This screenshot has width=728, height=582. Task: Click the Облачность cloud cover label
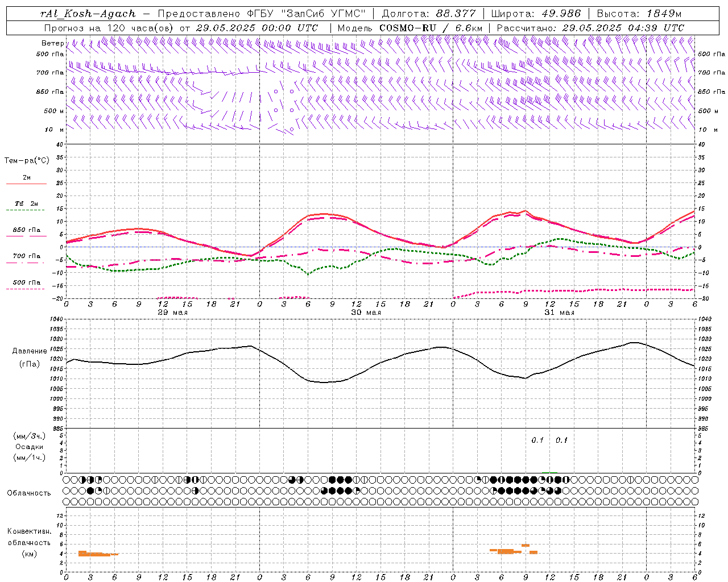[29, 493]
